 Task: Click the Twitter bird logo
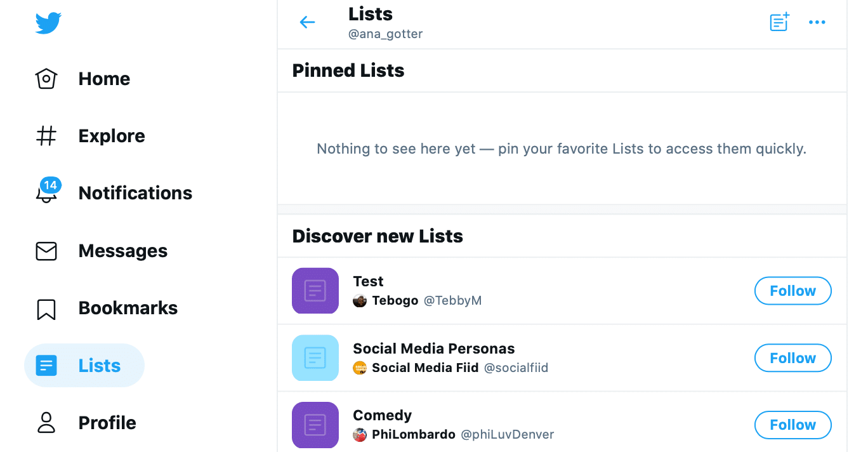(48, 23)
